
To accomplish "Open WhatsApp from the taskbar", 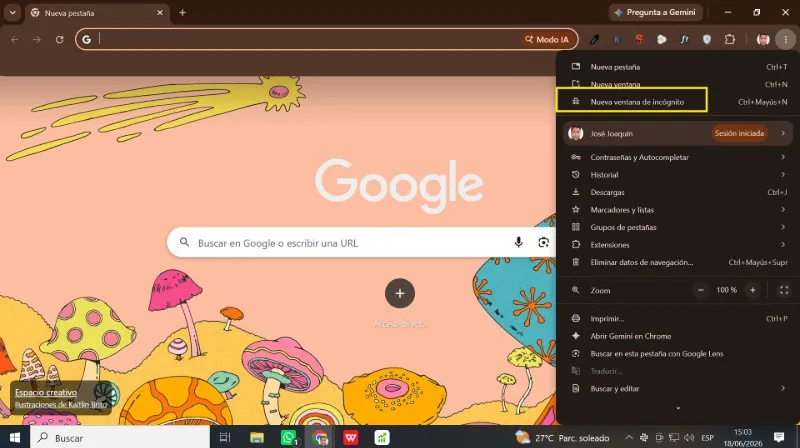I will (x=289, y=437).
